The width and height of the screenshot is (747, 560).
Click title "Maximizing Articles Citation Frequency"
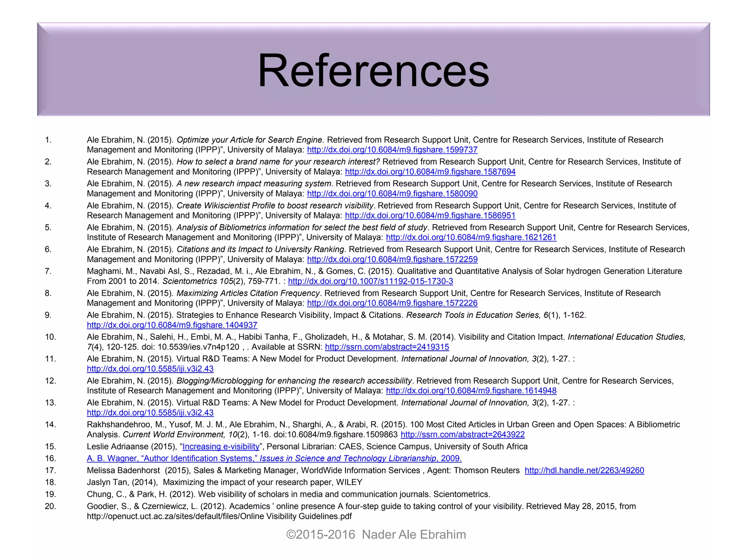click(x=248, y=293)
